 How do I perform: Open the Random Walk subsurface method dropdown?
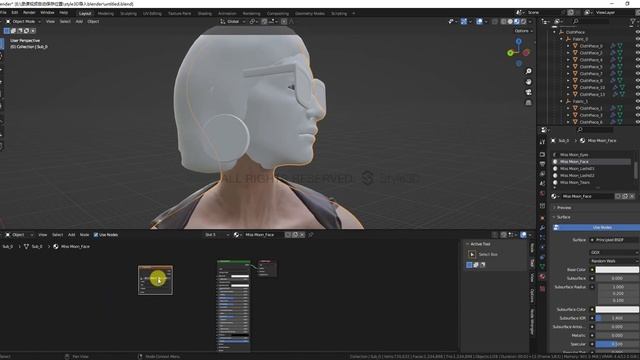[614, 261]
